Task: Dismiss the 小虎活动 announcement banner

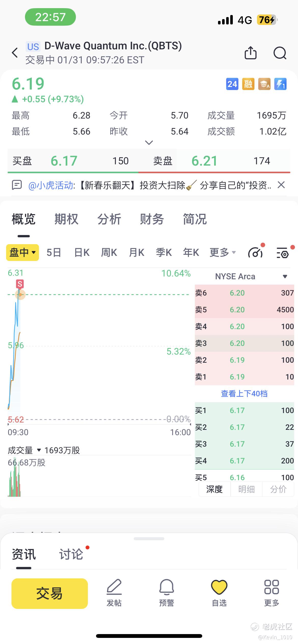Action: (281, 185)
